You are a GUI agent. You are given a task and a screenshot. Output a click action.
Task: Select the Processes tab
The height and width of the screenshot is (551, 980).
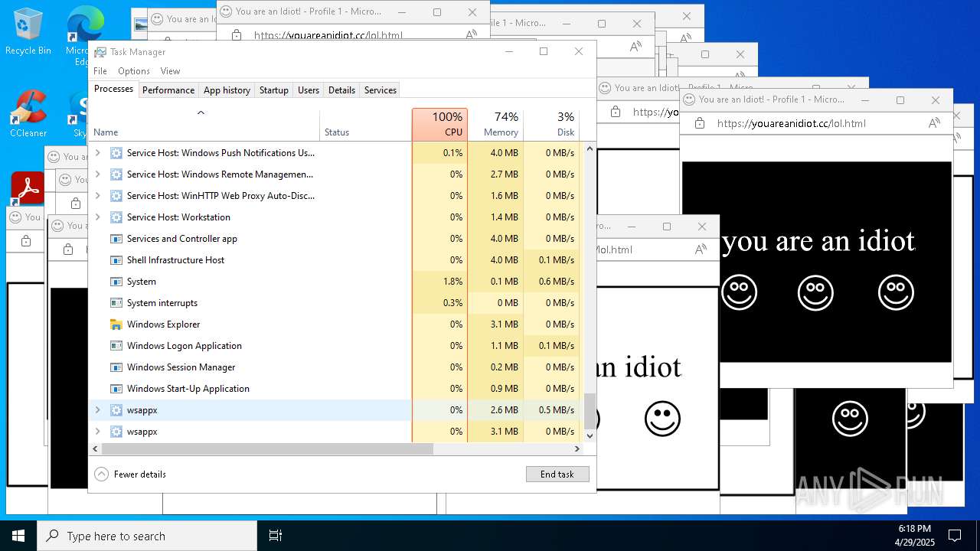113,89
